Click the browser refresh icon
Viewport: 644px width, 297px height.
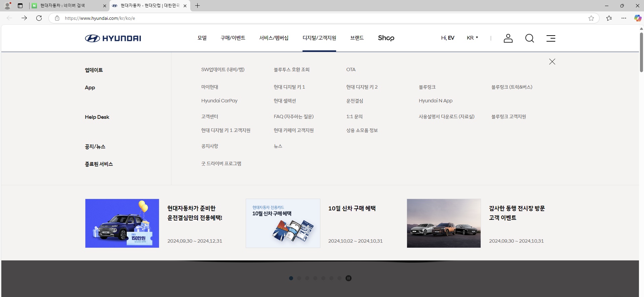39,18
